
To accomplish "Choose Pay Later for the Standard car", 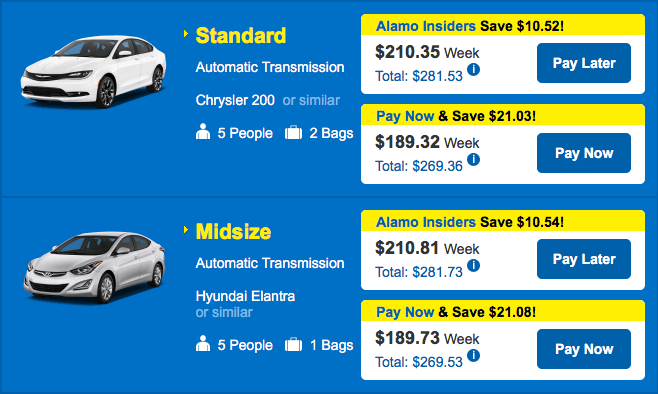I will (584, 63).
